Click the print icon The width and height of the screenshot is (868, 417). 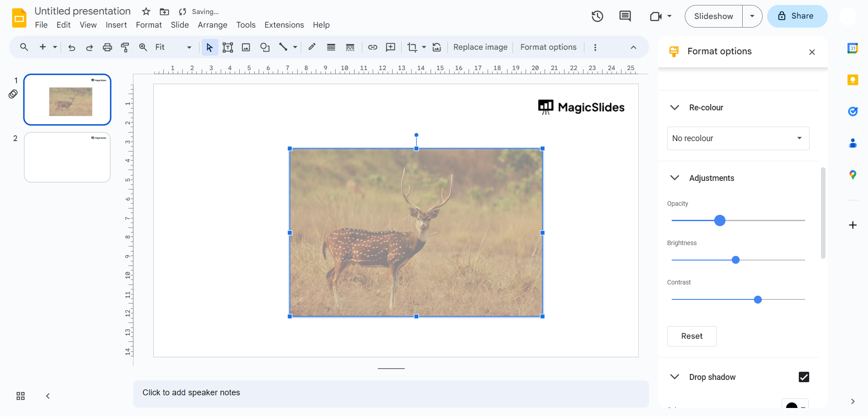(107, 47)
